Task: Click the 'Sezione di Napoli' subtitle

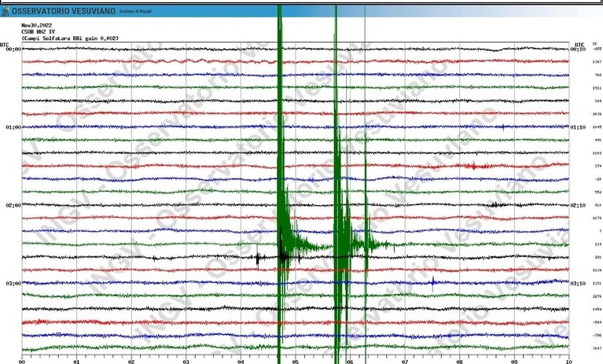Action: [135, 12]
